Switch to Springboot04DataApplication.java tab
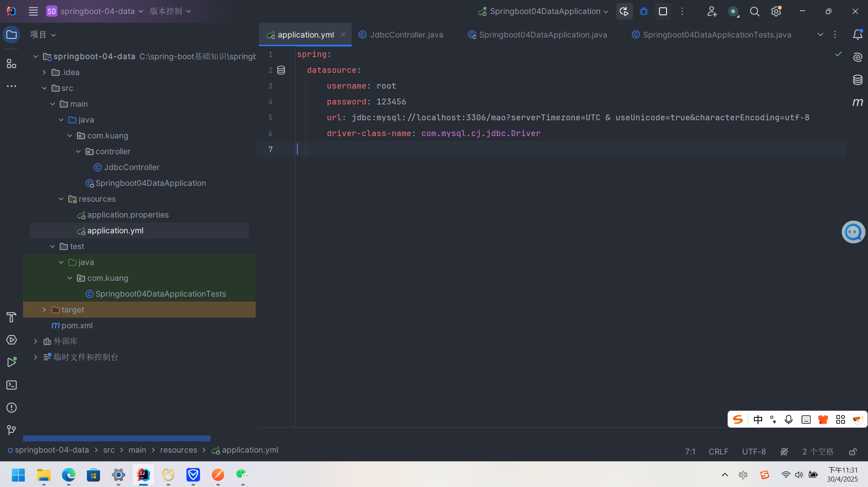The image size is (868, 487). coord(537,35)
